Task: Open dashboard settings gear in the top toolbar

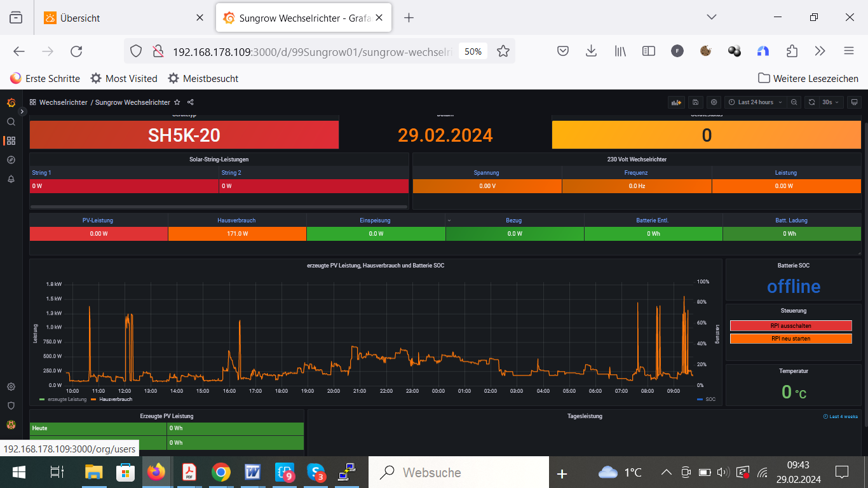Action: point(714,102)
